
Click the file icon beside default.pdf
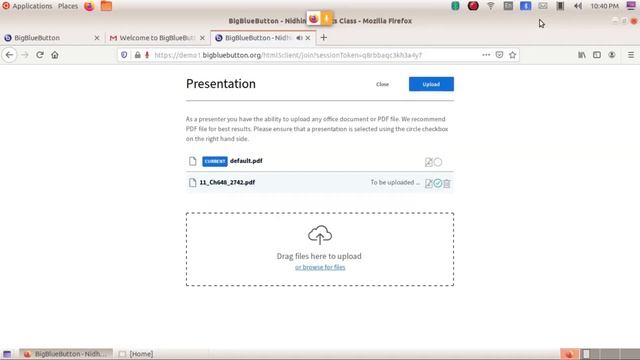(193, 161)
